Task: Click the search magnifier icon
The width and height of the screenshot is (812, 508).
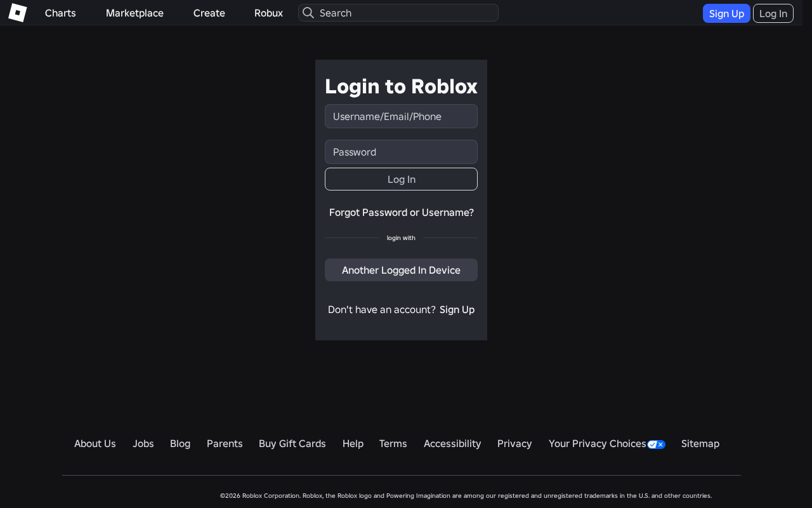Action: coord(308,13)
